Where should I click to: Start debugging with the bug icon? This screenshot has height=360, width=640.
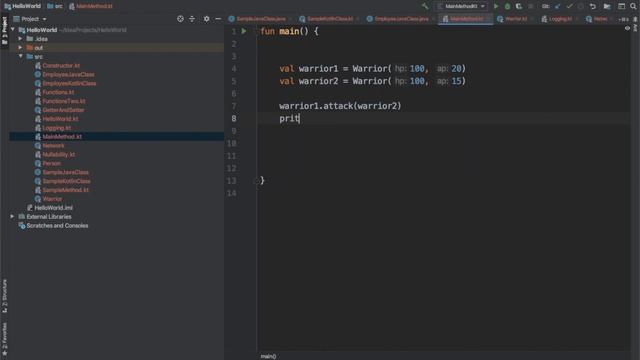[x=507, y=6]
